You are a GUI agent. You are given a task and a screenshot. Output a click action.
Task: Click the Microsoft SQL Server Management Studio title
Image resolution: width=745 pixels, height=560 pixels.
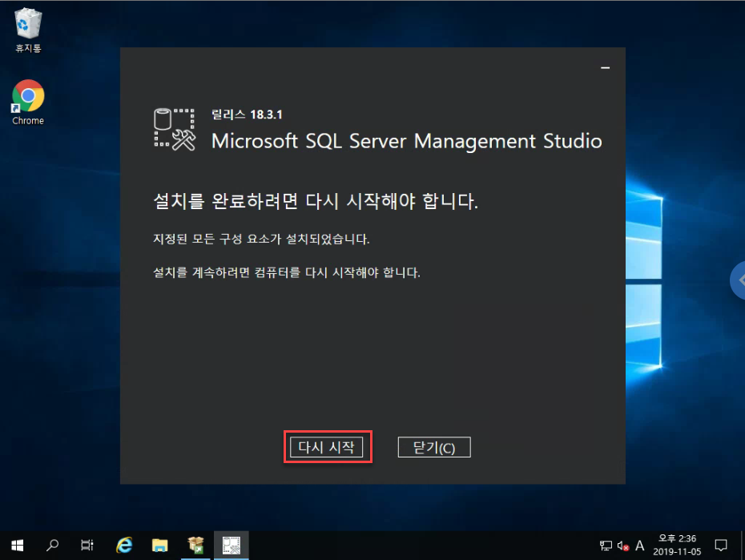point(407,141)
